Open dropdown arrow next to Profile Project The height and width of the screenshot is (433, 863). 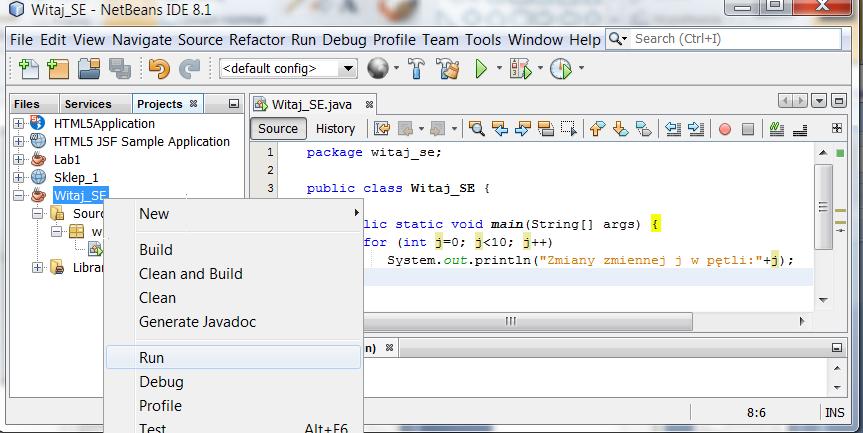(581, 69)
